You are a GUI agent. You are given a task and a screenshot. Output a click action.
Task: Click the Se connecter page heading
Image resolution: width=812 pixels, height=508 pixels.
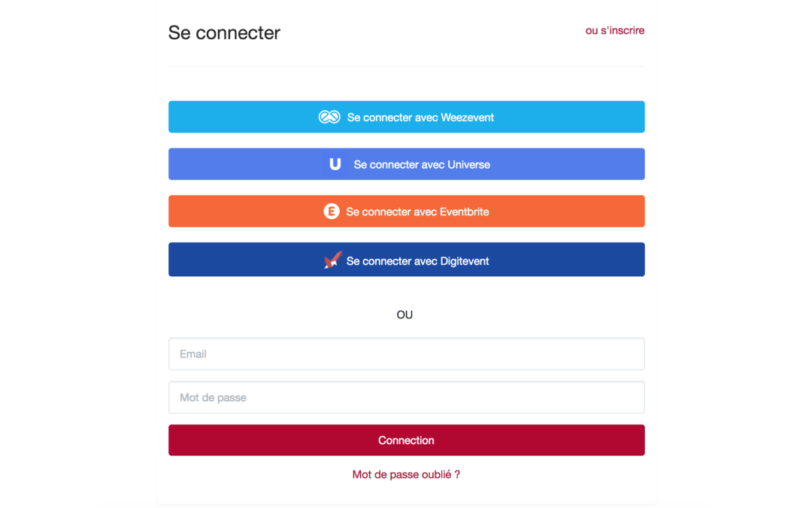coord(224,32)
